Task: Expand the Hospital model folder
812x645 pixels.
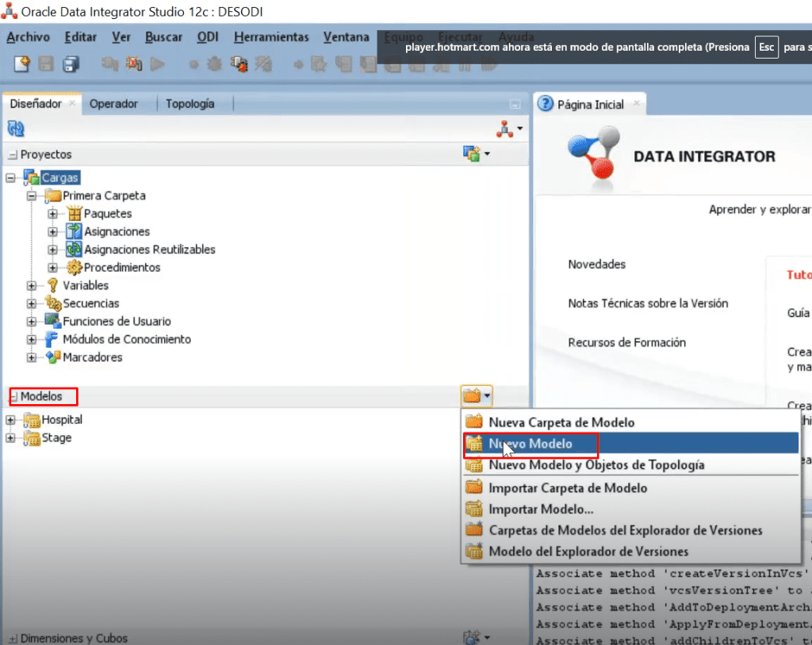Action: point(10,420)
